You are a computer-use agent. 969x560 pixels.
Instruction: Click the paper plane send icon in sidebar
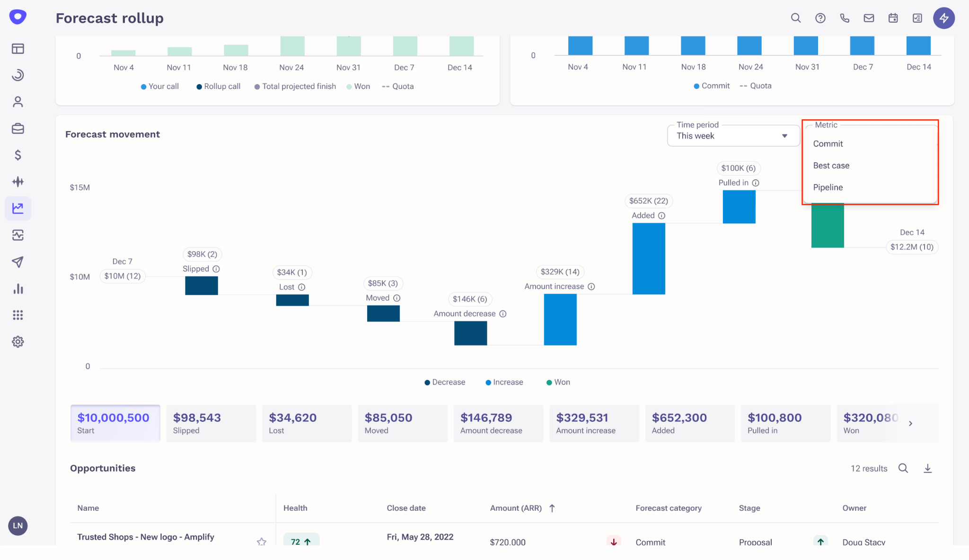pyautogui.click(x=18, y=262)
